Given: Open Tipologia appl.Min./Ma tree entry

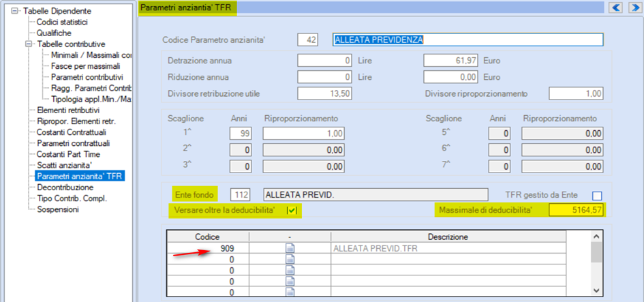Looking at the screenshot, I should pos(91,99).
